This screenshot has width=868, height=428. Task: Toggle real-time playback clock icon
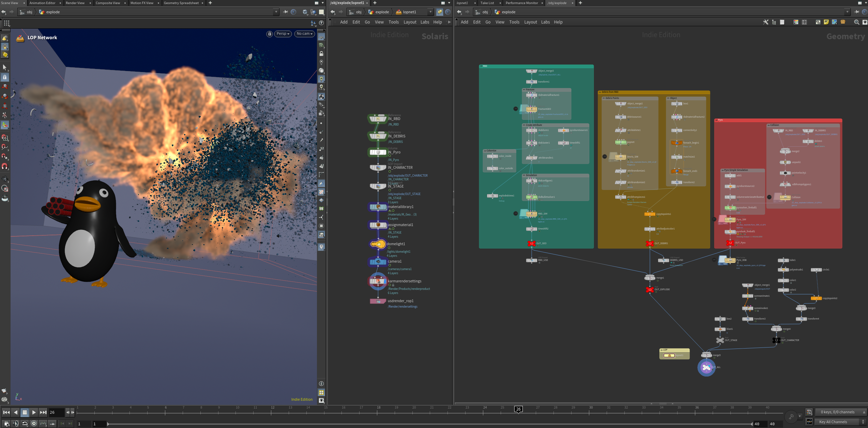point(34,424)
